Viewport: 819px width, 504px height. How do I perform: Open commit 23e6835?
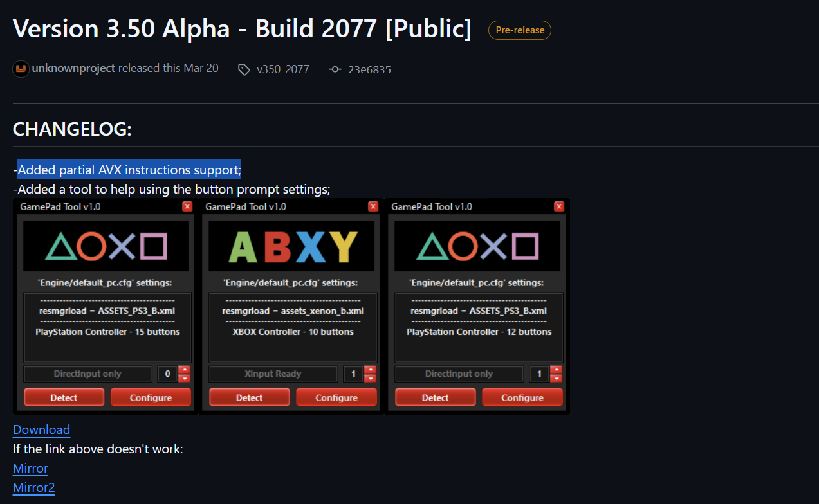(369, 69)
